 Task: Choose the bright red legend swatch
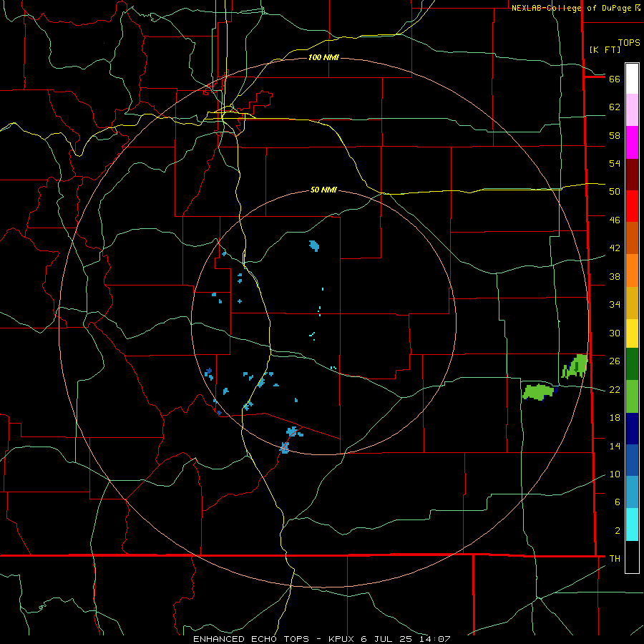tap(632, 206)
